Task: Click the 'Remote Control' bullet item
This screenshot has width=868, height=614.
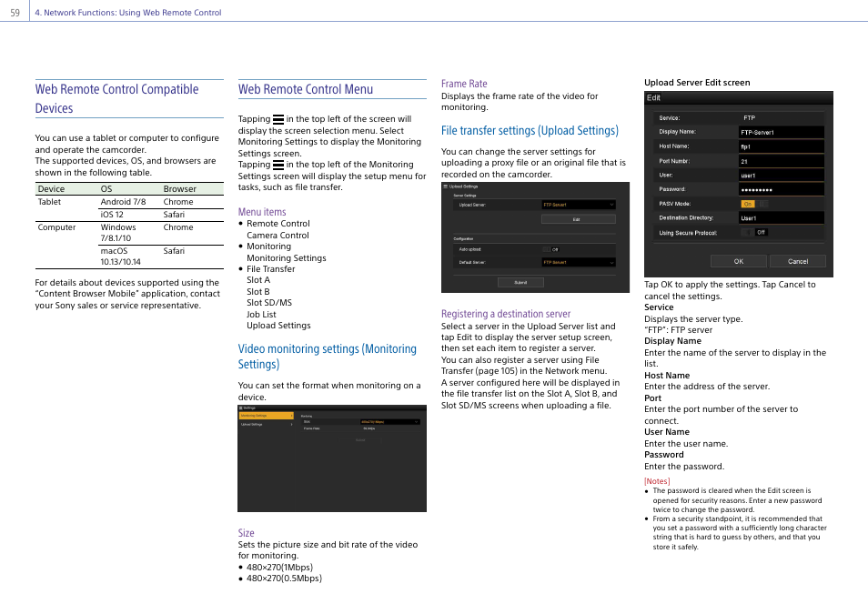Action: 278,224
